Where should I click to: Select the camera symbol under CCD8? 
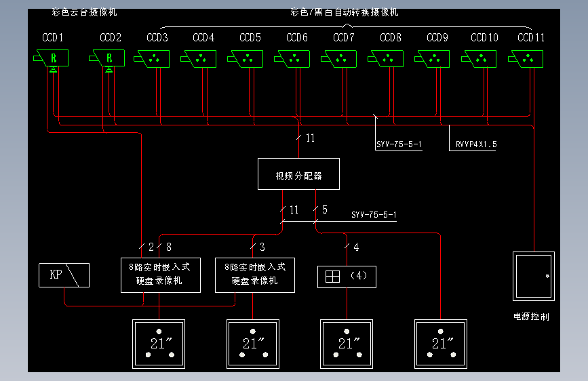[385, 59]
